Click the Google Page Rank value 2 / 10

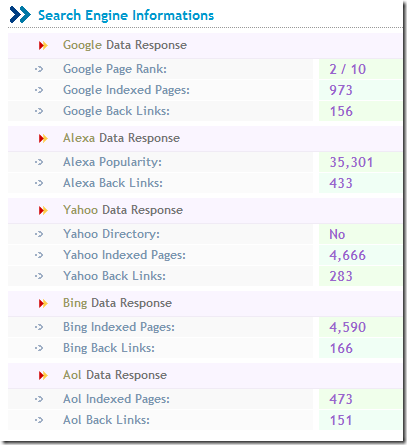tap(348, 69)
